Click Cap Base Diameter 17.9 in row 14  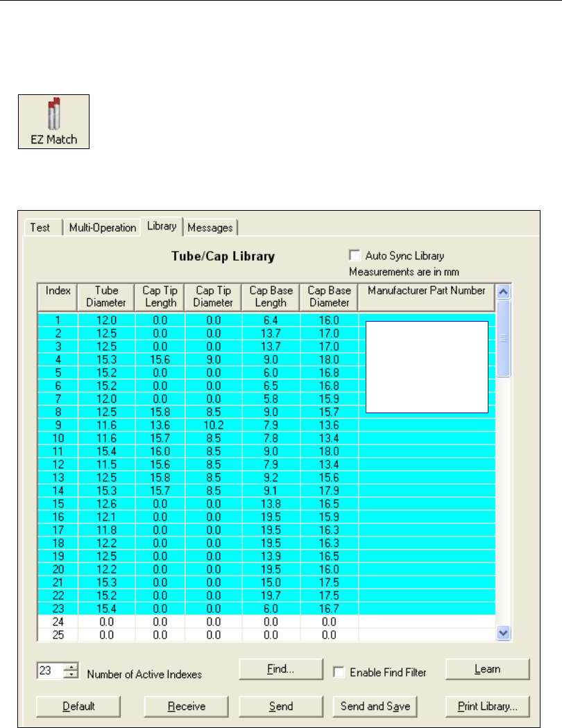[329, 491]
